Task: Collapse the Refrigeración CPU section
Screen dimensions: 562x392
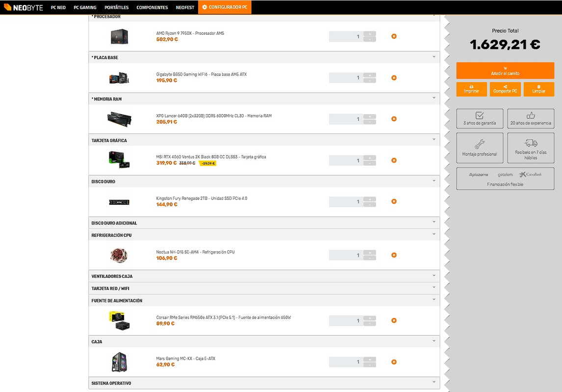Action: coord(434,235)
